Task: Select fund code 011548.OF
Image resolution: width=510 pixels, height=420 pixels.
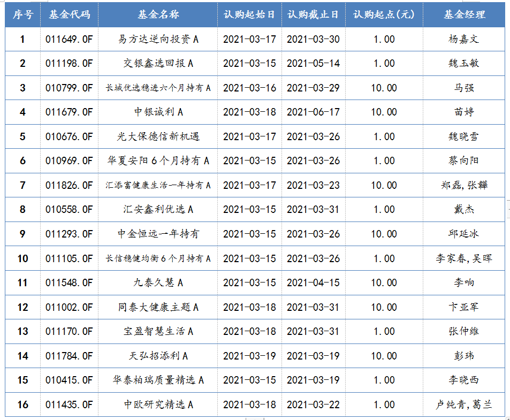Action: click(x=69, y=283)
